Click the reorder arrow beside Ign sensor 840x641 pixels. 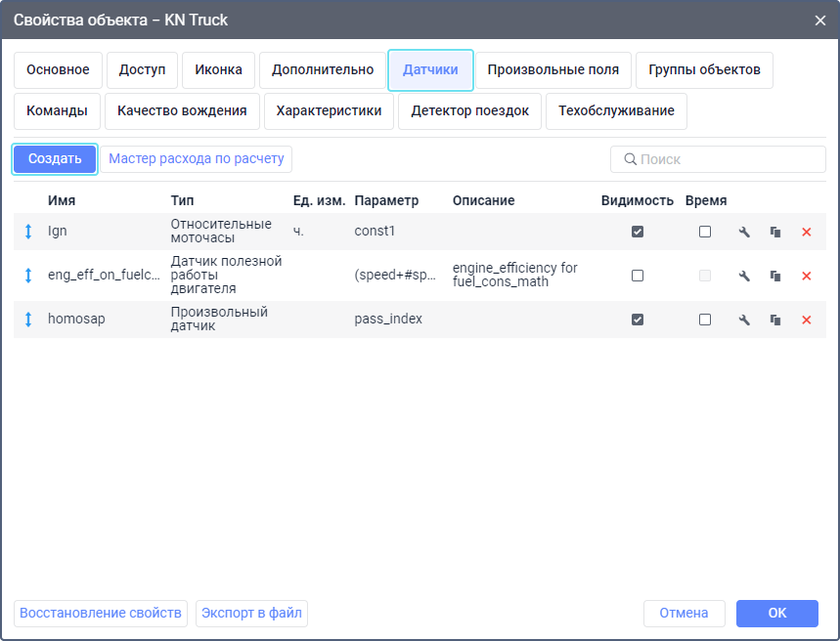[x=28, y=233]
